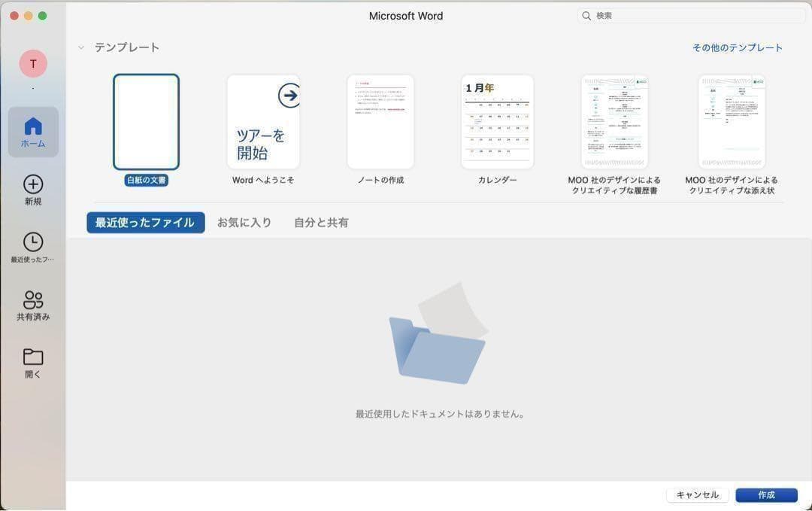Select the ホーム icon in the sidebar
812x511 pixels.
(33, 132)
